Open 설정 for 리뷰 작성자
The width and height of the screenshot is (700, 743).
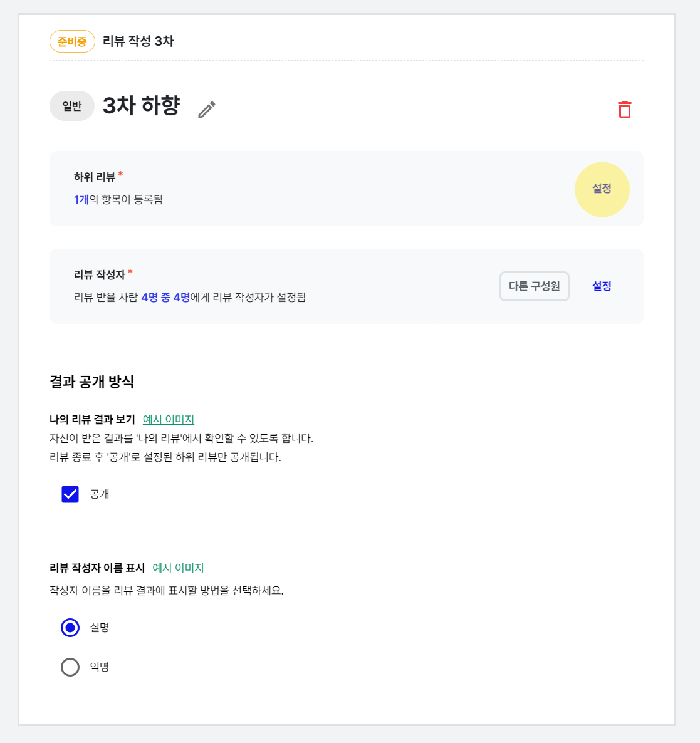602,286
